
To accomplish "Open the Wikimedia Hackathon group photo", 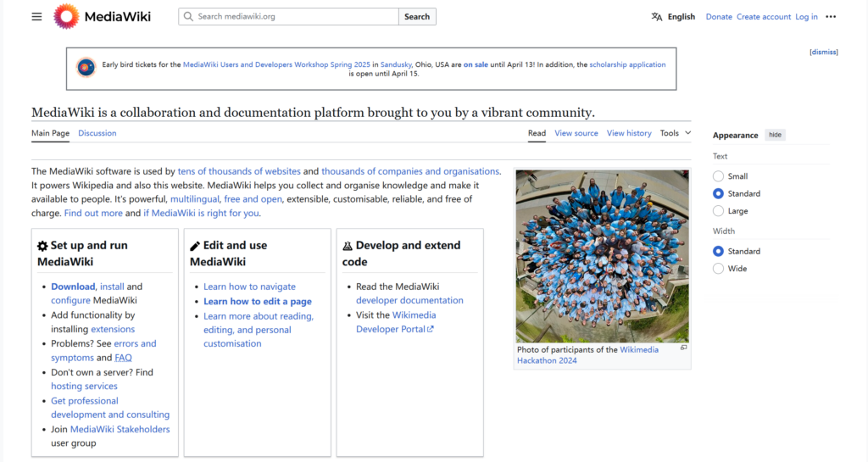I will tap(602, 256).
